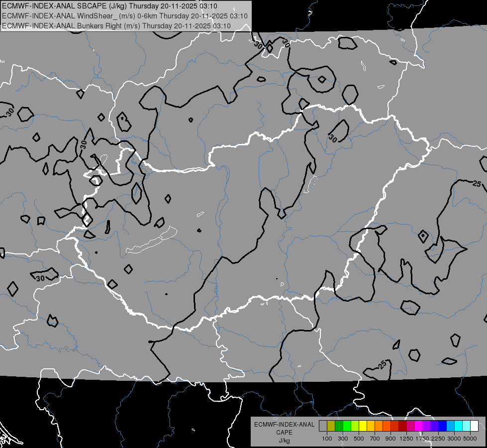Viewport: 487px width, 448px height.
Task: Click the 5000 value under the legend
Action: [470, 439]
